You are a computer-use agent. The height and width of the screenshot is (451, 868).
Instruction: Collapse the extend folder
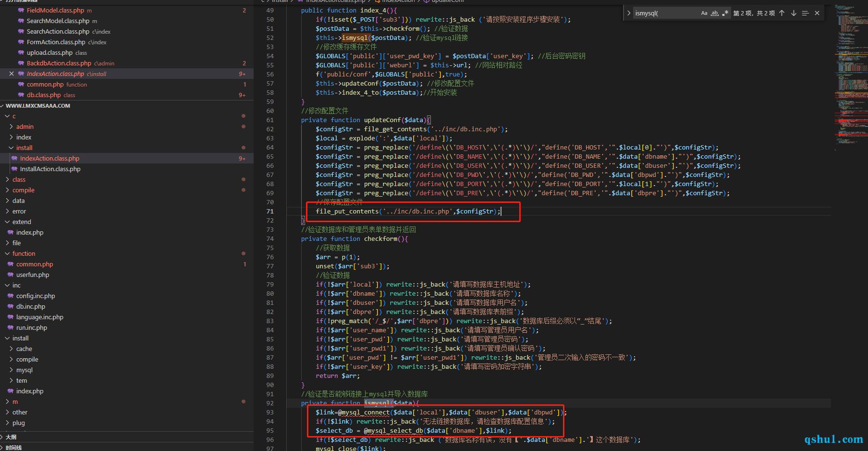(x=7, y=222)
